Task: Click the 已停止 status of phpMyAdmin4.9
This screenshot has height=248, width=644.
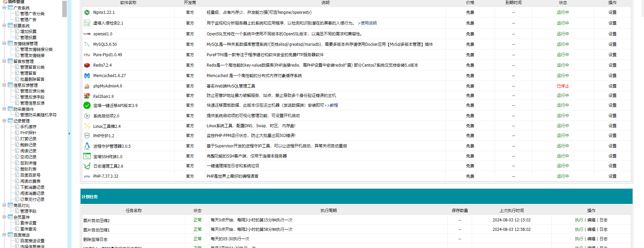Action: [x=563, y=86]
